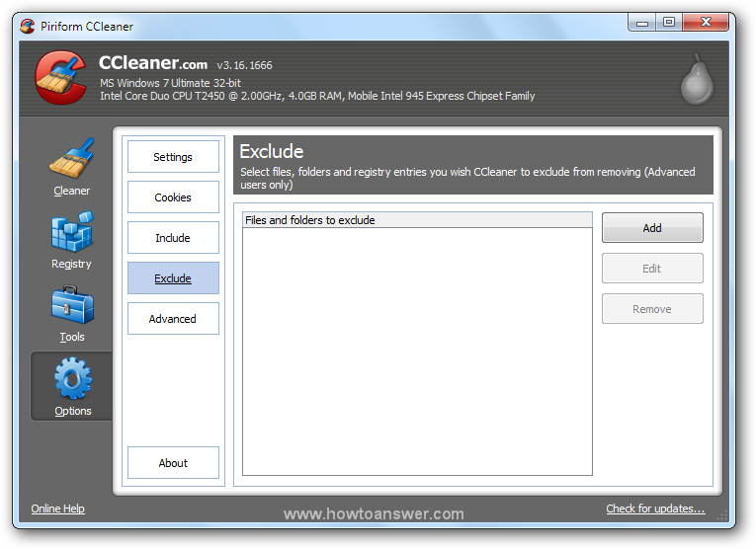Maximize the CCleaner window
Viewport: 756px width, 549px height.
(669, 22)
